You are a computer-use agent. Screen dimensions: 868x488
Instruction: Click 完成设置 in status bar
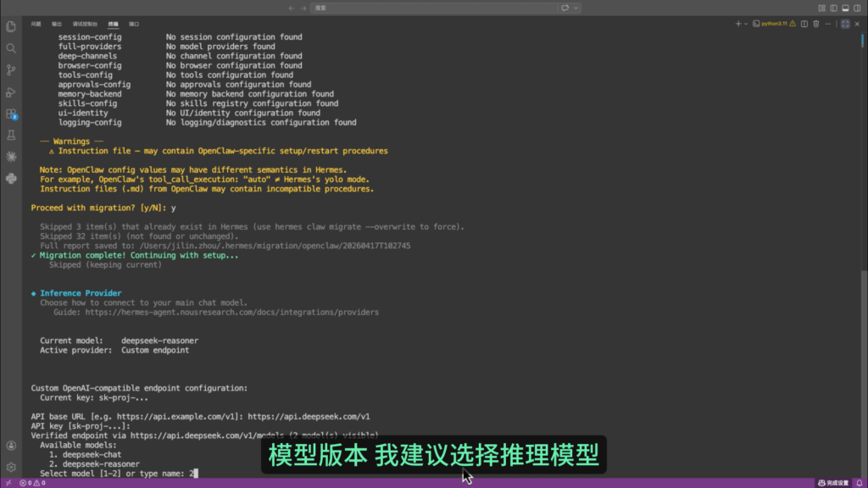click(x=833, y=483)
